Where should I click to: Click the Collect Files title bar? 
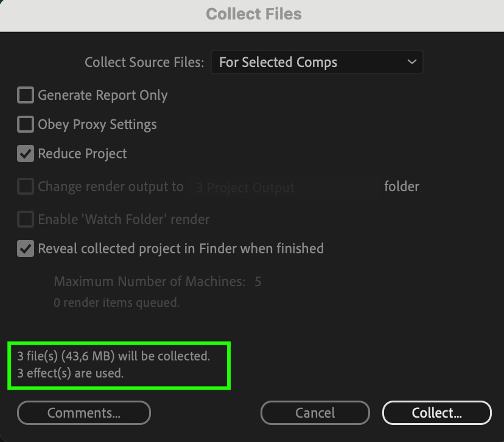point(252,14)
